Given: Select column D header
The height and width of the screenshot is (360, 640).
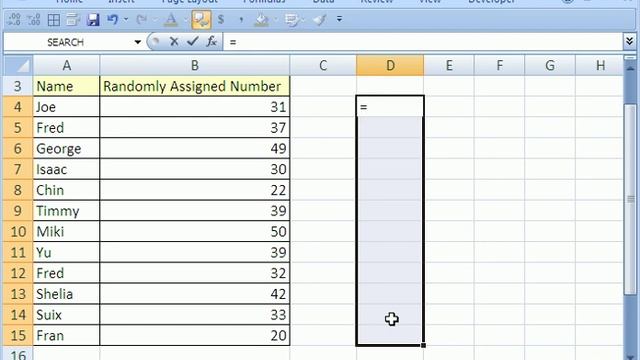Looking at the screenshot, I should [x=390, y=65].
